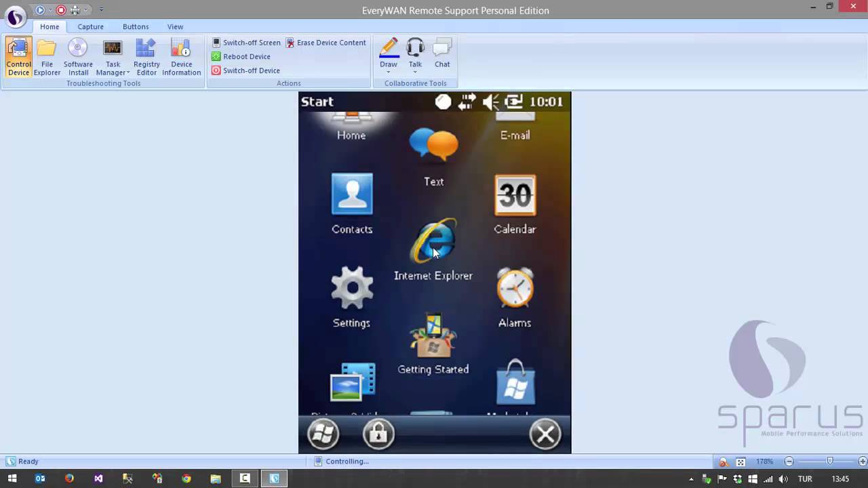Show Device Information
868x488 pixels.
pos(181,57)
